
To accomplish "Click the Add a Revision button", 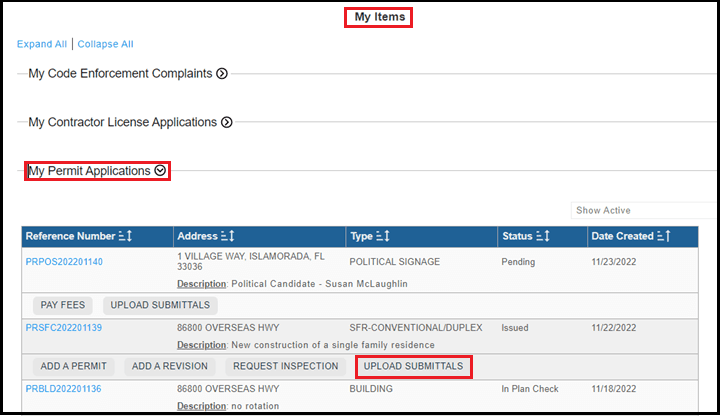I will coord(171,367).
